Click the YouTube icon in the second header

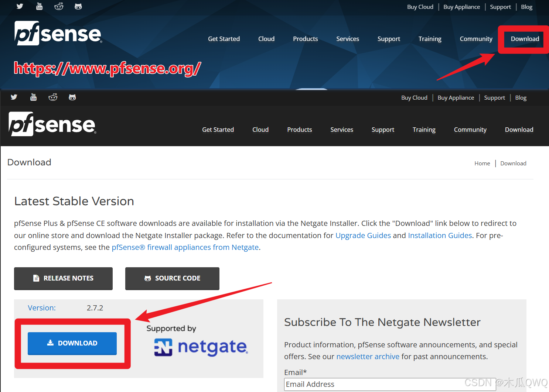34,97
